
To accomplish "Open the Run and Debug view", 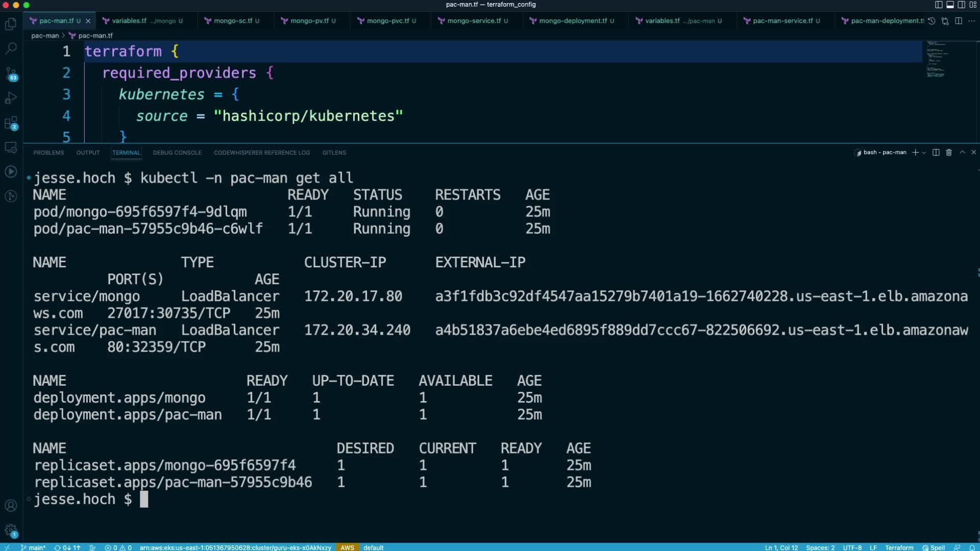I will [x=11, y=98].
